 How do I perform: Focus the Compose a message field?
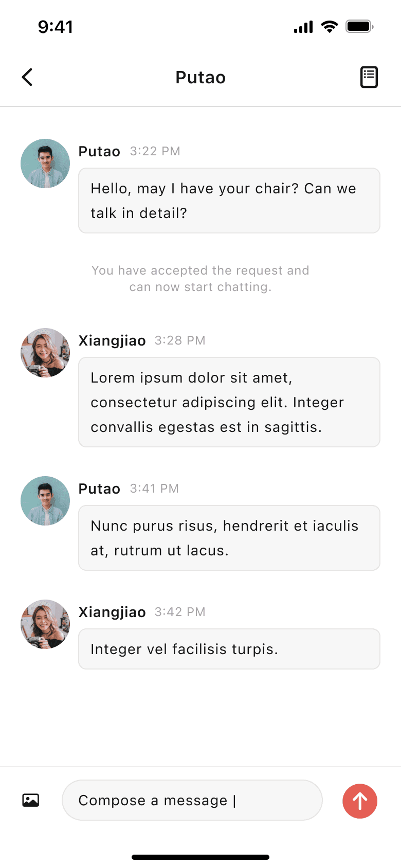pos(192,800)
